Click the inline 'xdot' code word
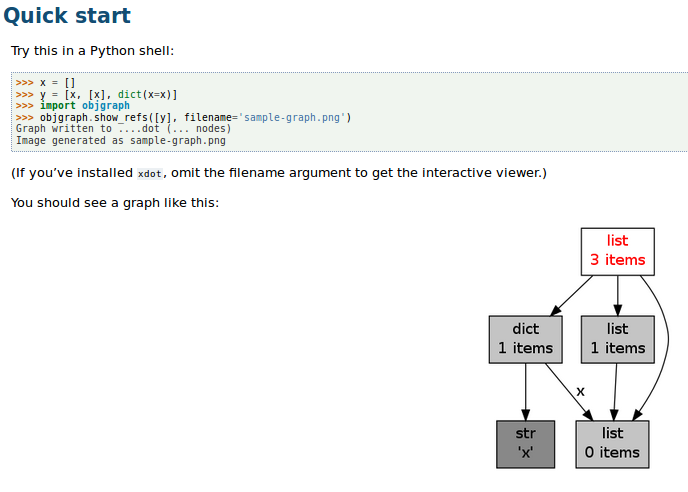 (x=149, y=174)
